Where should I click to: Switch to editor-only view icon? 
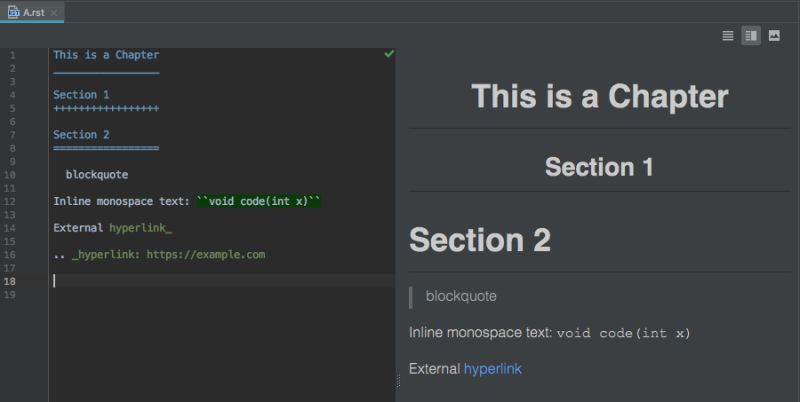click(728, 36)
